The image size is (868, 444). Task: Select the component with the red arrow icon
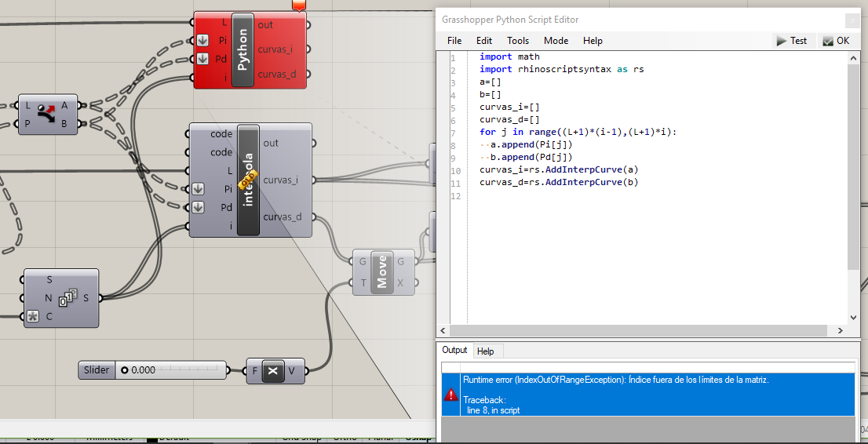pyautogui.click(x=48, y=114)
